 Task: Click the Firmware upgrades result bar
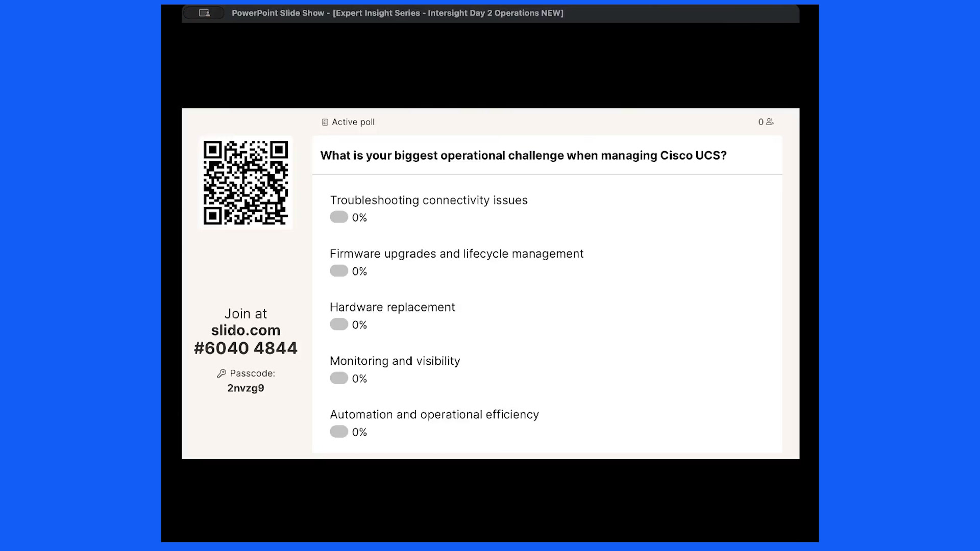[339, 271]
